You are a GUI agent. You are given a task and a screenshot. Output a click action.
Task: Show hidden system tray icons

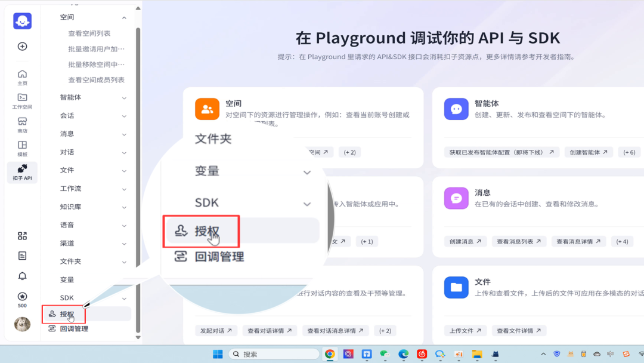pyautogui.click(x=543, y=354)
